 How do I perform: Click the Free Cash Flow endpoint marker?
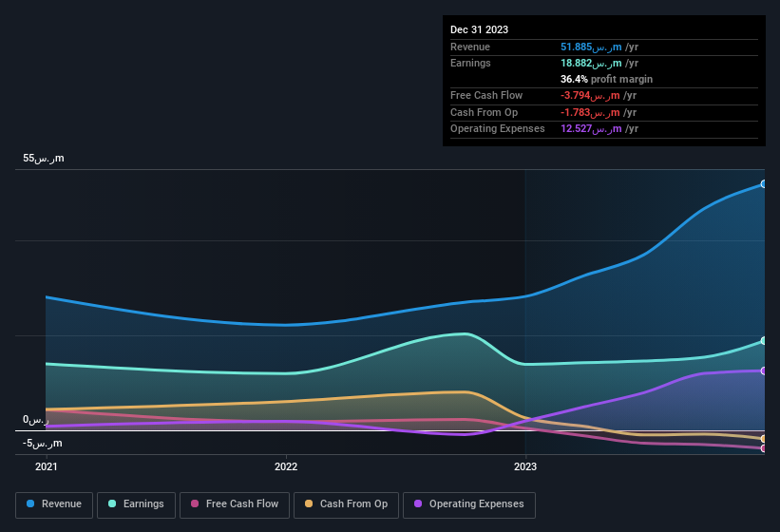tap(764, 448)
